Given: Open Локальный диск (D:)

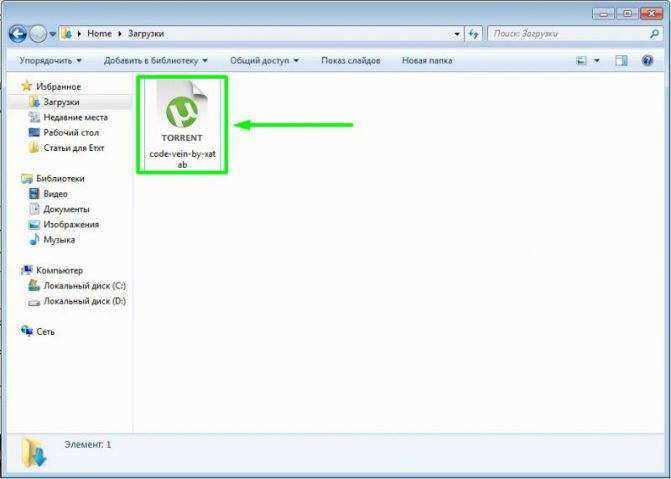Looking at the screenshot, I should [x=84, y=301].
